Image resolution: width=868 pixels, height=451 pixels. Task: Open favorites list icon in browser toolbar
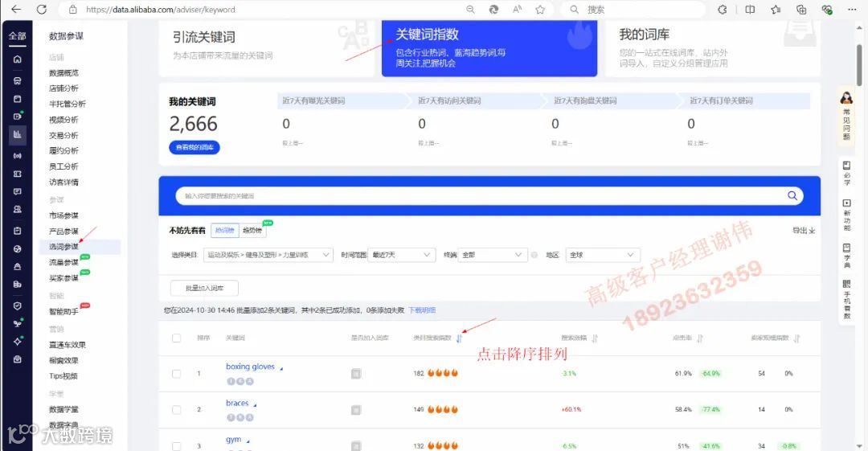coord(776,10)
